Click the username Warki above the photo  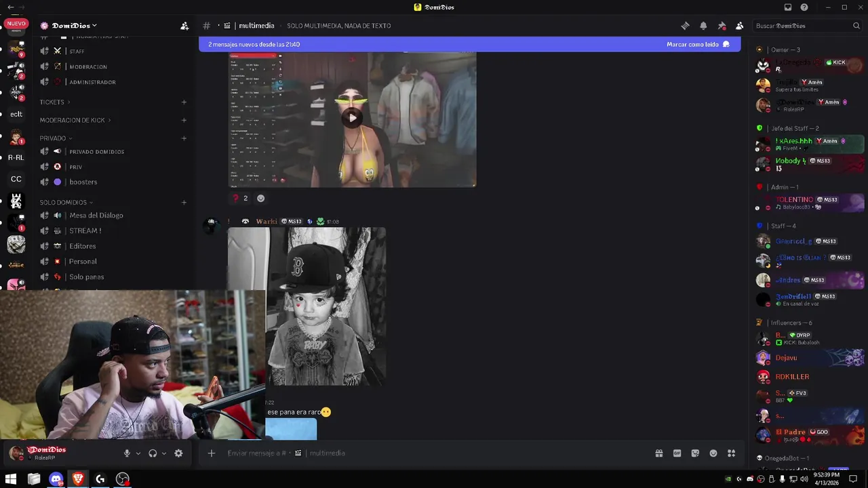[x=267, y=222]
